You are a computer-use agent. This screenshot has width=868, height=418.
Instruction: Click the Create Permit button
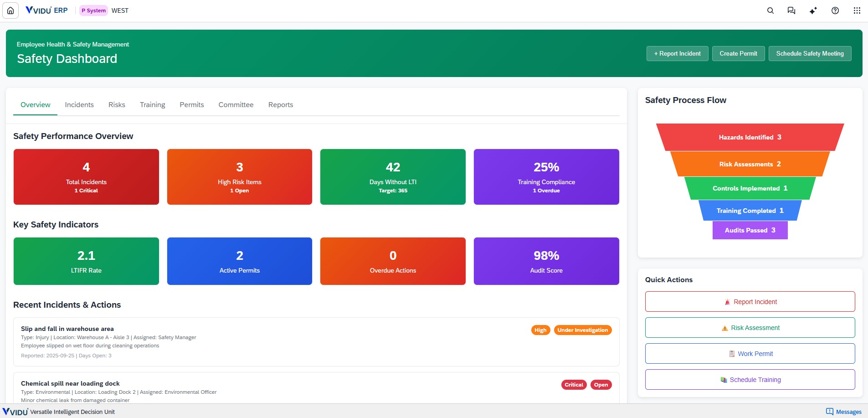(x=738, y=53)
